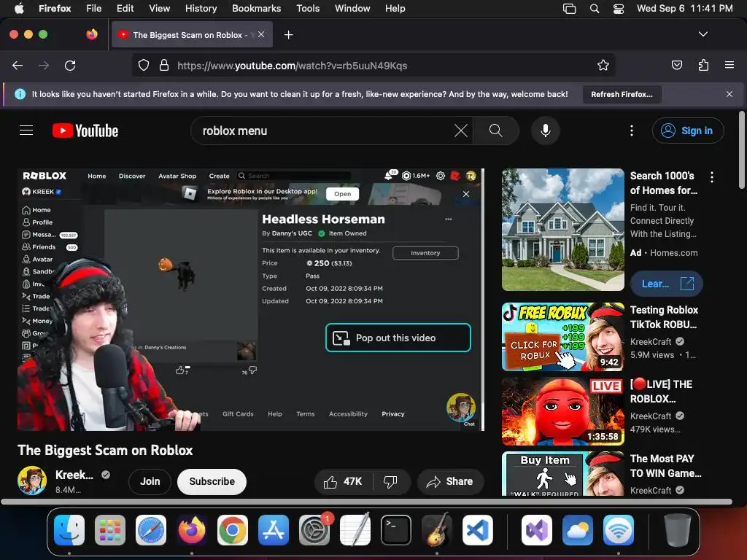The image size is (747, 560).
Task: Open the Save to Pocket icon
Action: pyautogui.click(x=676, y=66)
